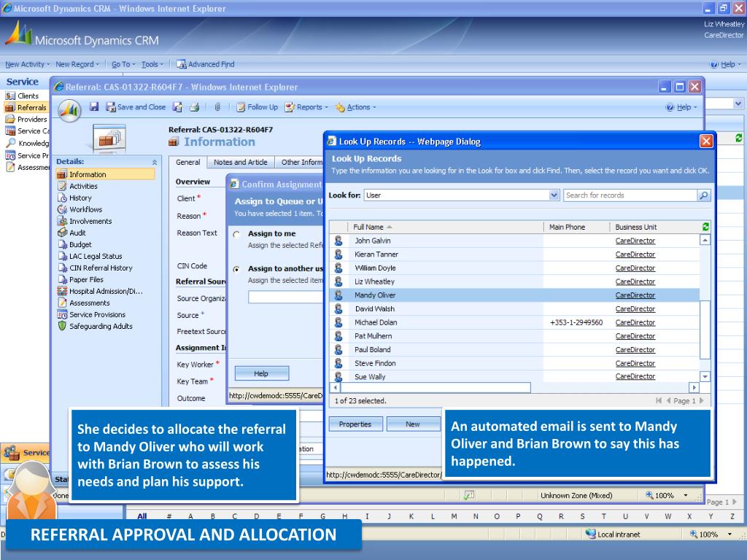
Task: Open Workflows in Details pane
Action: (x=80, y=209)
